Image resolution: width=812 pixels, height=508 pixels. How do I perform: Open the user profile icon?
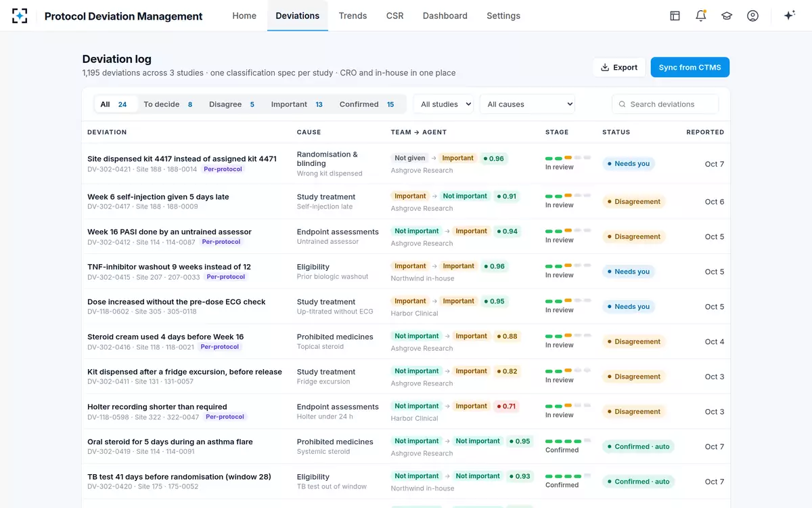(x=752, y=16)
